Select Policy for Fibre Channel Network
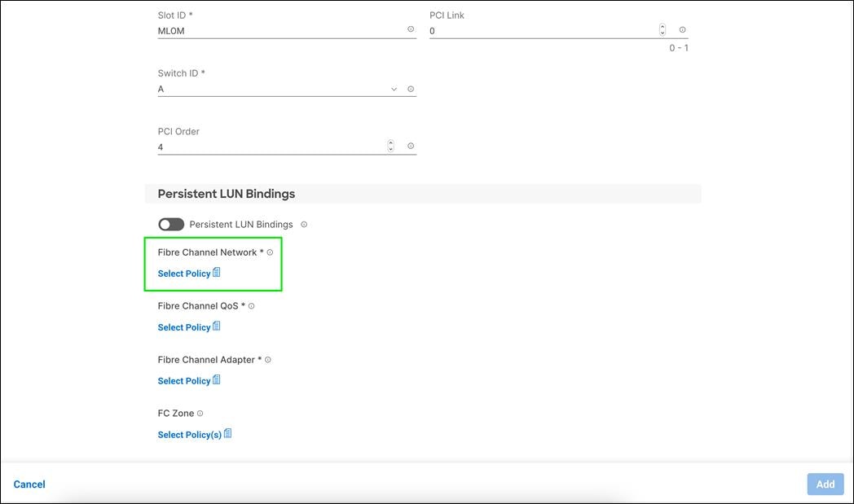Viewport: 854px width, 504px height. coord(184,274)
